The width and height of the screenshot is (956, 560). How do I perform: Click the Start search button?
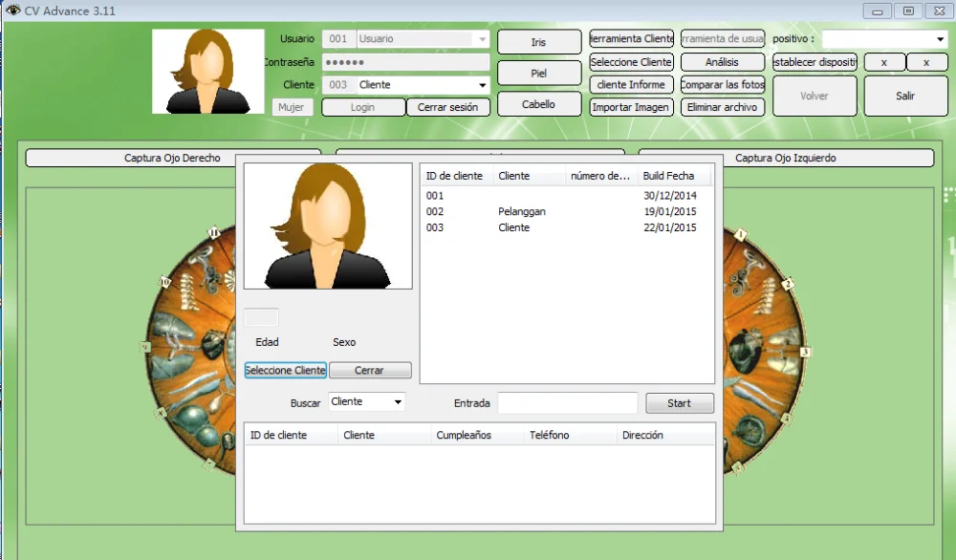tap(679, 403)
